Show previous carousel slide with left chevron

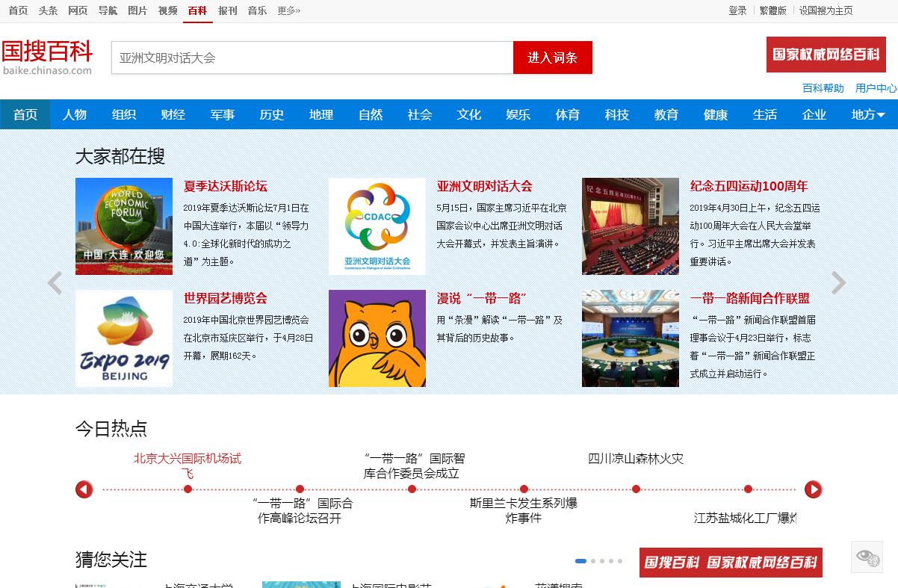pyautogui.click(x=55, y=283)
